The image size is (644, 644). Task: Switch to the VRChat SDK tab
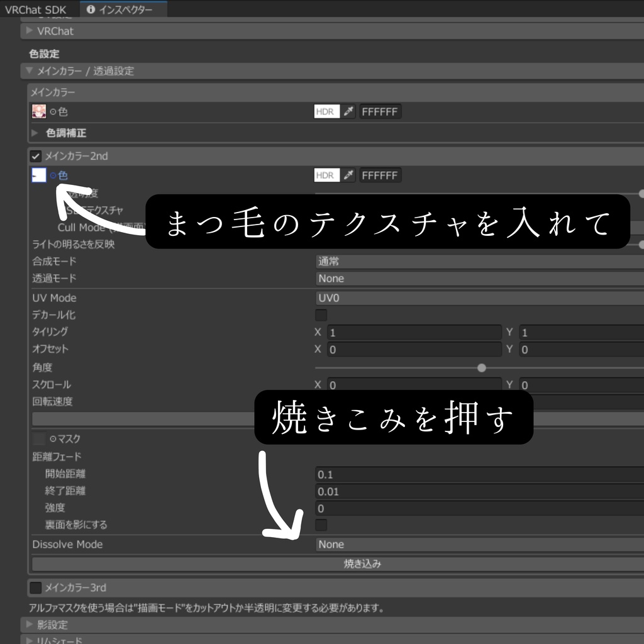pos(36,9)
